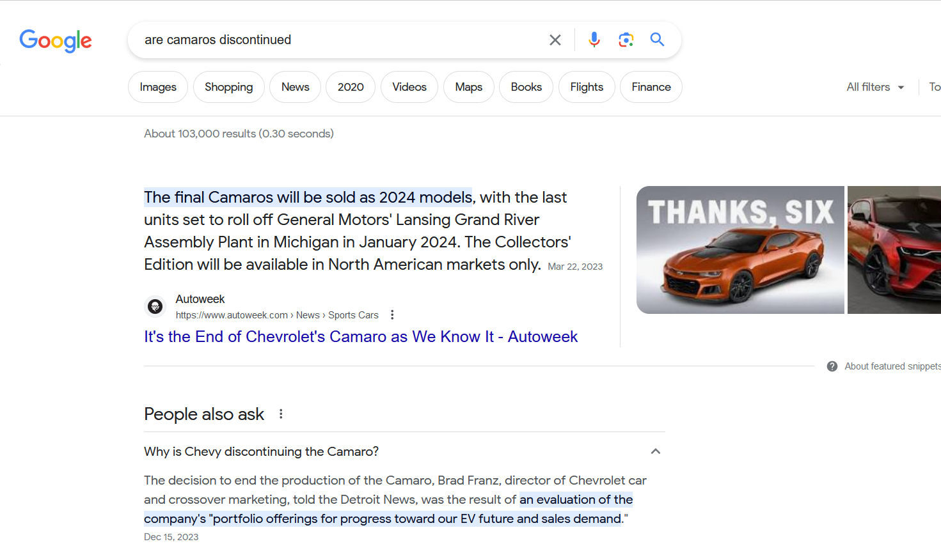
Task: Open the All filters dropdown
Action: 875,87
